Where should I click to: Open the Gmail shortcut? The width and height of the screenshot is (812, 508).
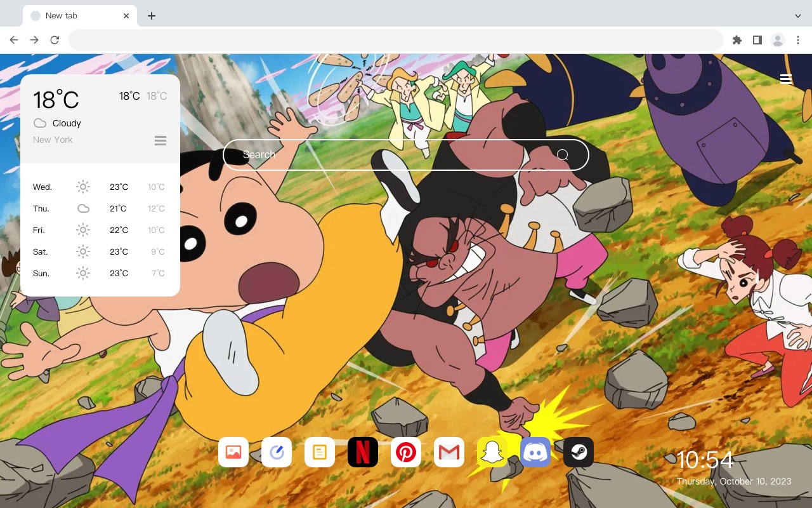[x=449, y=452]
